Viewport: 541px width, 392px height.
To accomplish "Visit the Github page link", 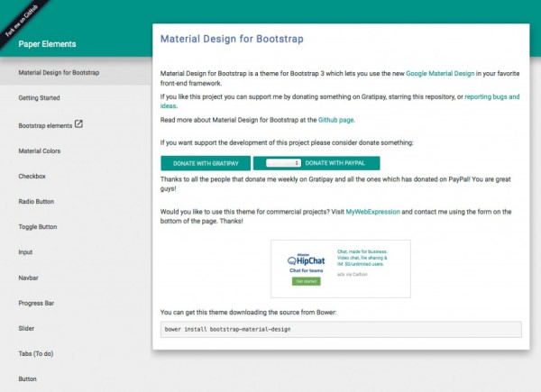I will (335, 120).
